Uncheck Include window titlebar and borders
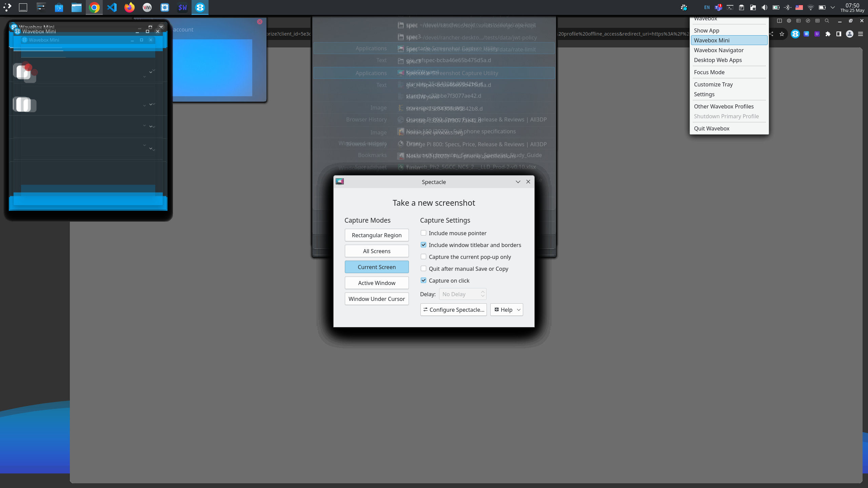Viewport: 868px width, 488px height. (423, 245)
